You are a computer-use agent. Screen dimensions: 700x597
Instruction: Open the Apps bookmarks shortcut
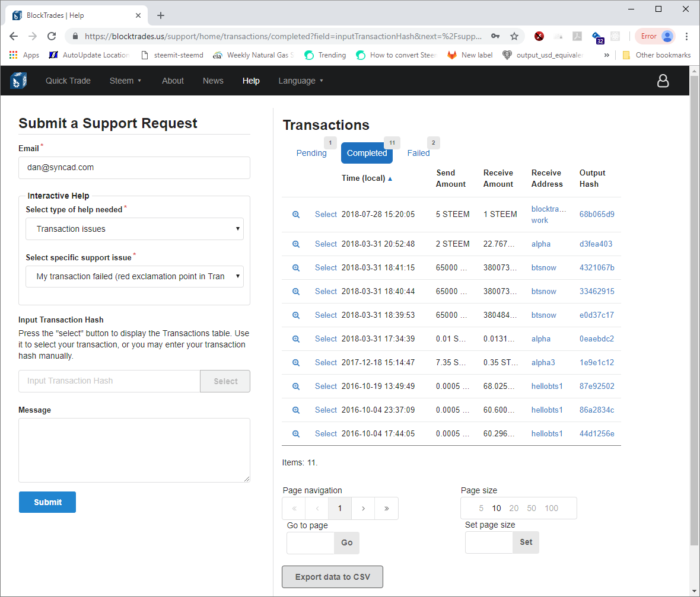[x=24, y=55]
